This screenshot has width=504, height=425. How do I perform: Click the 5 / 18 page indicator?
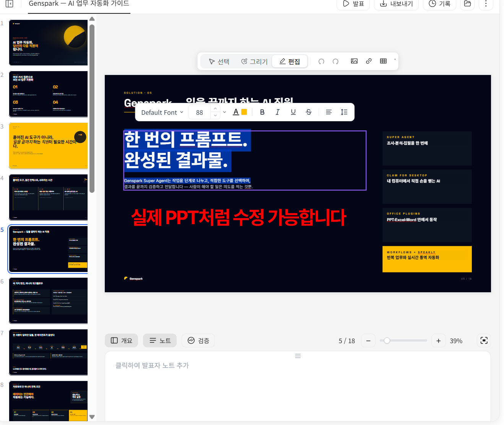pyautogui.click(x=346, y=341)
